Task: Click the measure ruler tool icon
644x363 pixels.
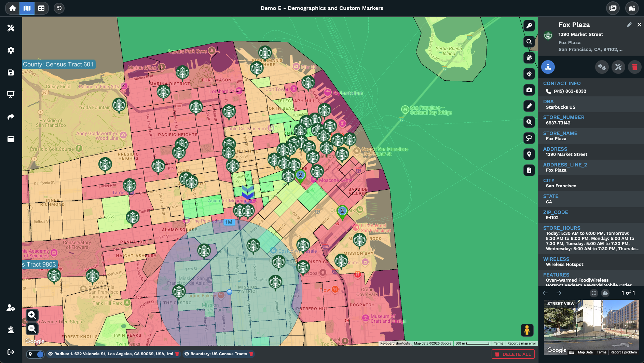Action: point(529,106)
